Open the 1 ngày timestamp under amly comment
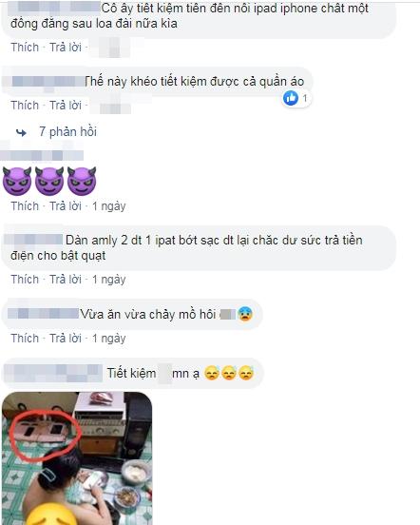 click(x=109, y=280)
